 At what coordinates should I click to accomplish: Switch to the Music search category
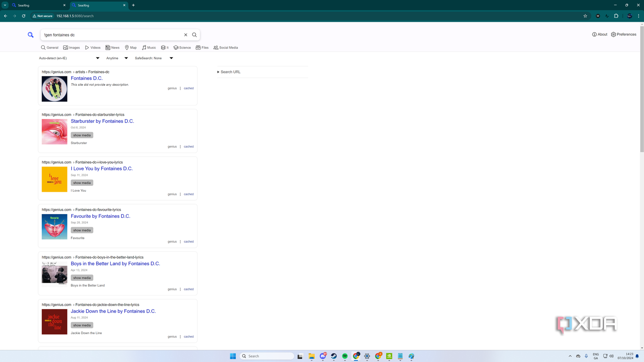pyautogui.click(x=149, y=48)
